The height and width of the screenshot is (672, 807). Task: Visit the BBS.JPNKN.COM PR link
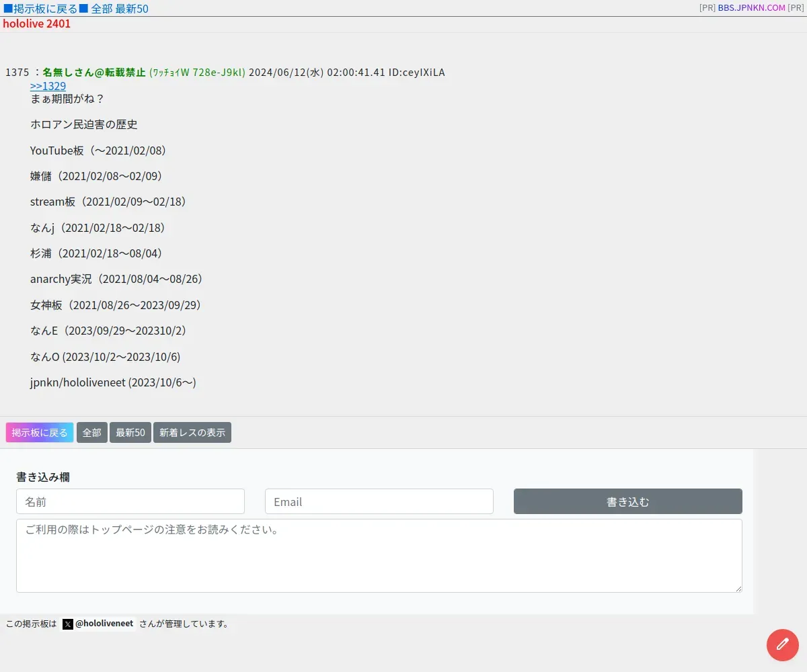click(x=751, y=8)
